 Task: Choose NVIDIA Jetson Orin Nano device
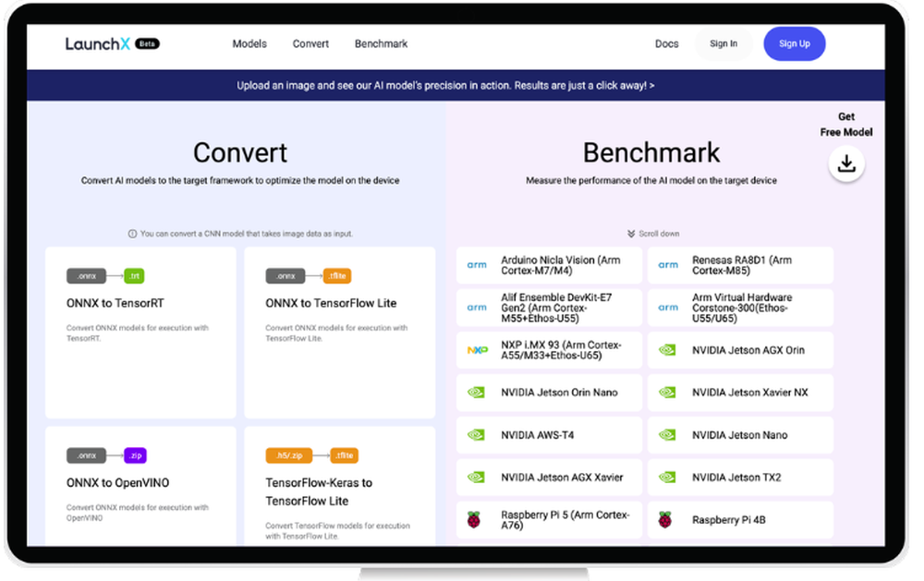pos(549,393)
